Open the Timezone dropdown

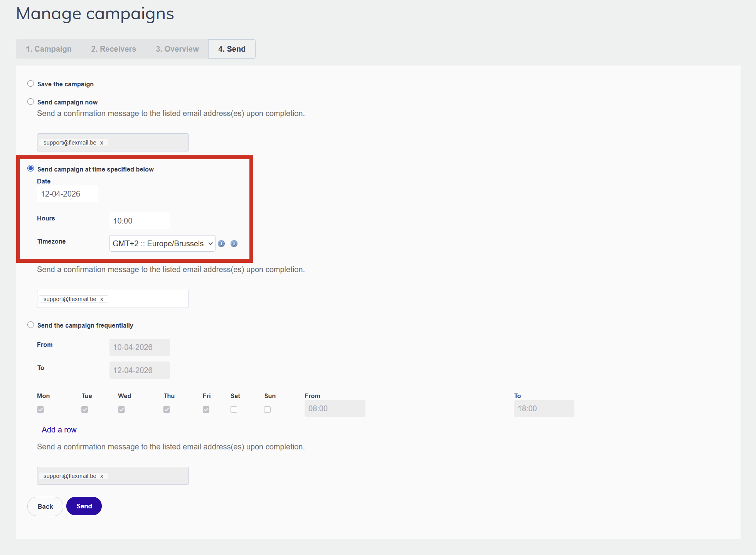[162, 244]
